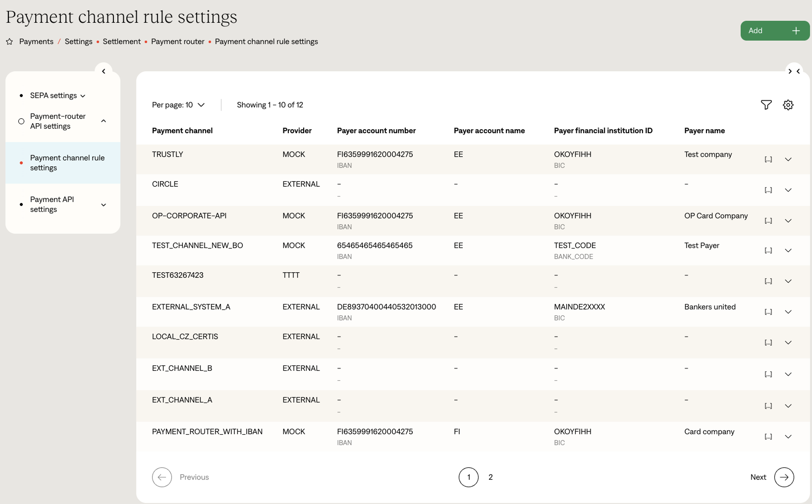Expand the OP-CORPORATE-API row chevron
This screenshot has width=812, height=504.
pyautogui.click(x=788, y=221)
